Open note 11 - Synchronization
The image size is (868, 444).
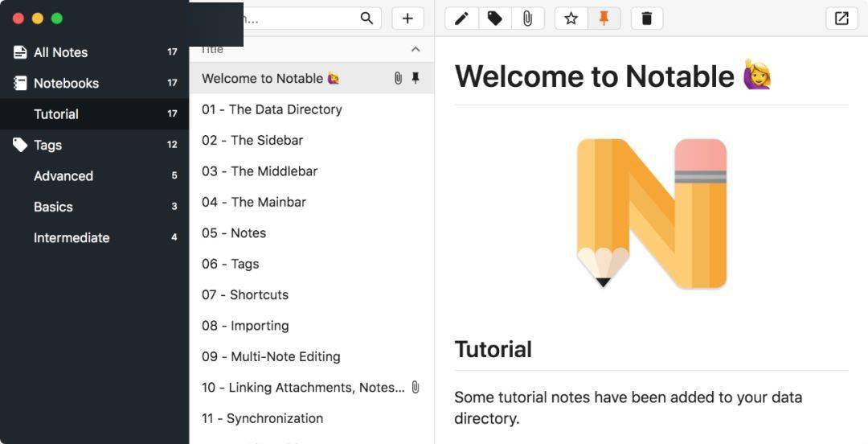pos(312,418)
